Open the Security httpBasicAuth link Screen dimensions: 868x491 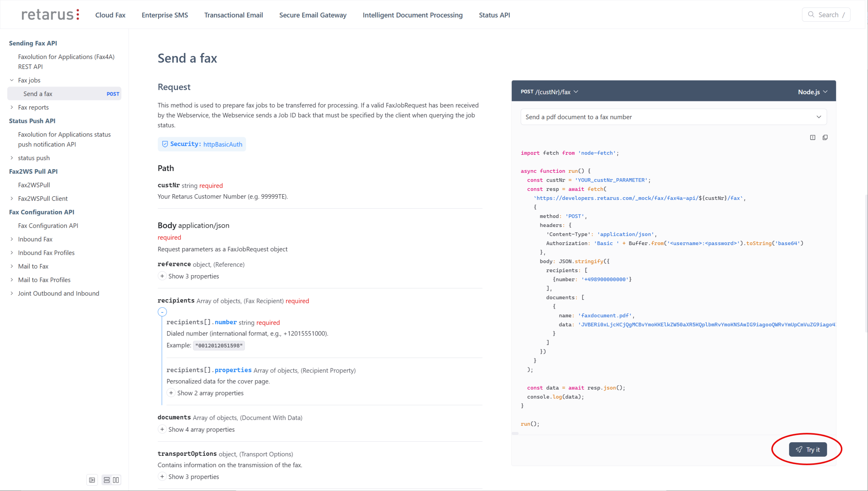(x=202, y=144)
